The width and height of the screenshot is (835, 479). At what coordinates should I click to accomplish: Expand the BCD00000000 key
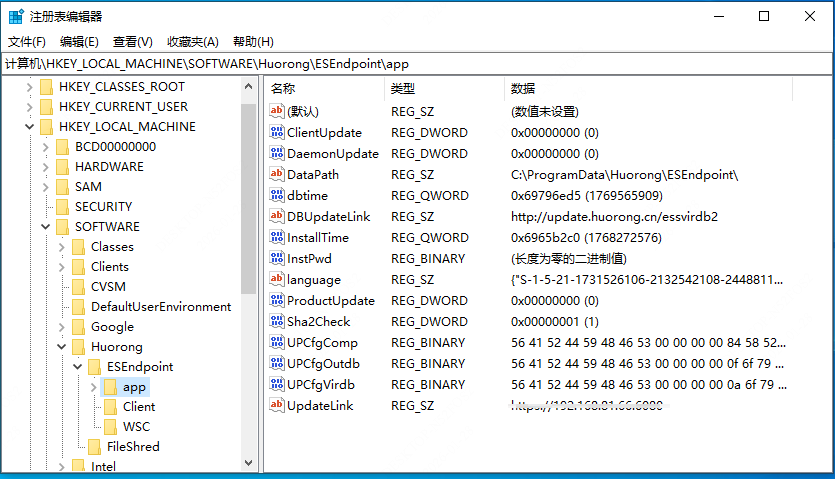coord(46,147)
